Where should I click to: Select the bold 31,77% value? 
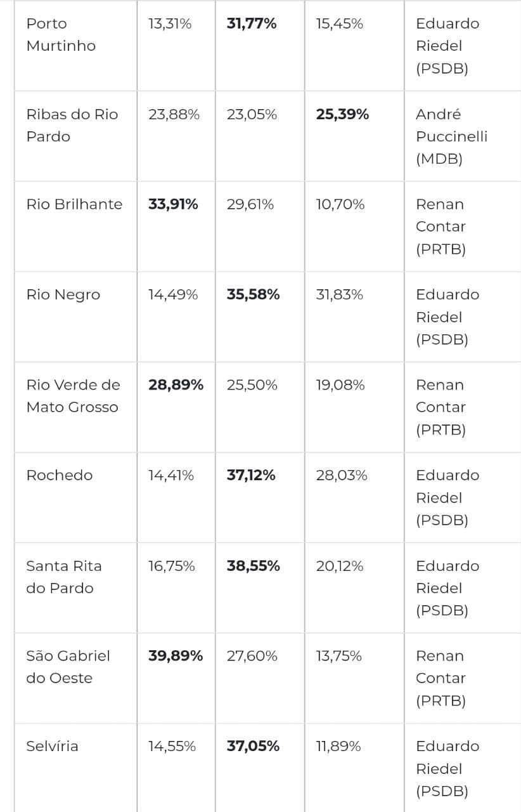coord(252,24)
